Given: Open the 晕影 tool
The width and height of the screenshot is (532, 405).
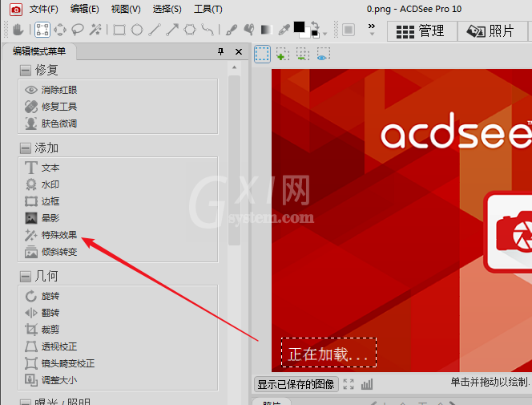Looking at the screenshot, I should [x=42, y=218].
